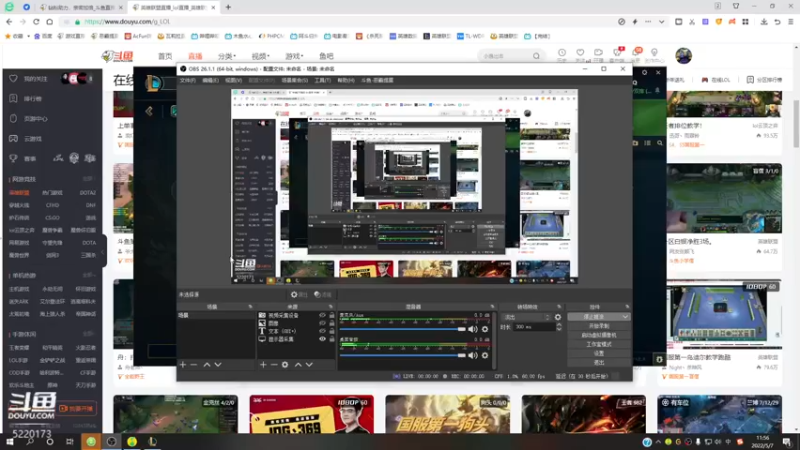This screenshot has height=450, width=800.
Task: Move the source down in the sources list
Action: coord(309,365)
